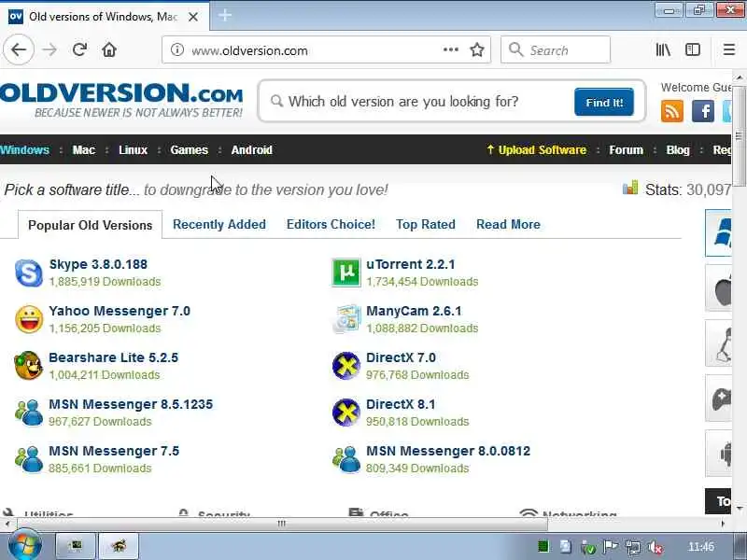The image size is (747, 560).
Task: Open DirectX 7.0 title link
Action: (401, 357)
